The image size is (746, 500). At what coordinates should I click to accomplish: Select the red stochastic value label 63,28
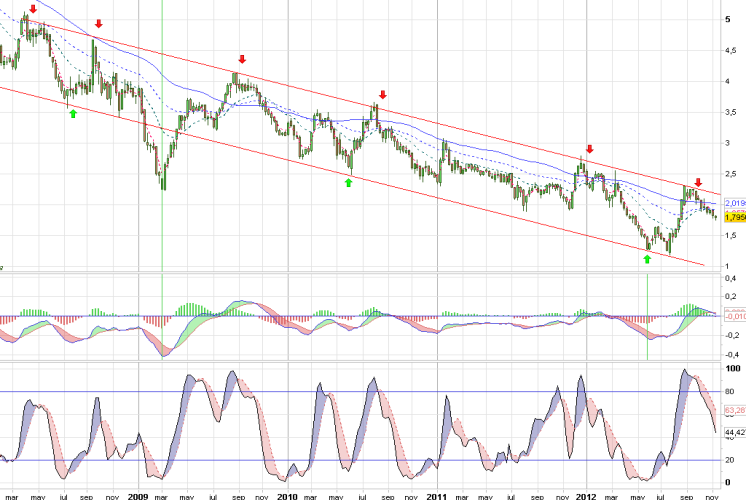[x=733, y=409]
